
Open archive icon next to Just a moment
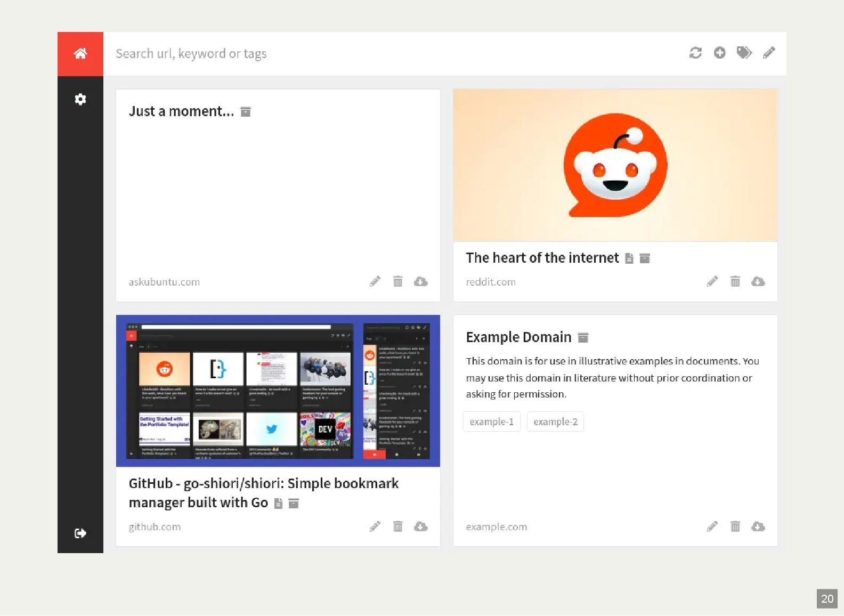246,112
